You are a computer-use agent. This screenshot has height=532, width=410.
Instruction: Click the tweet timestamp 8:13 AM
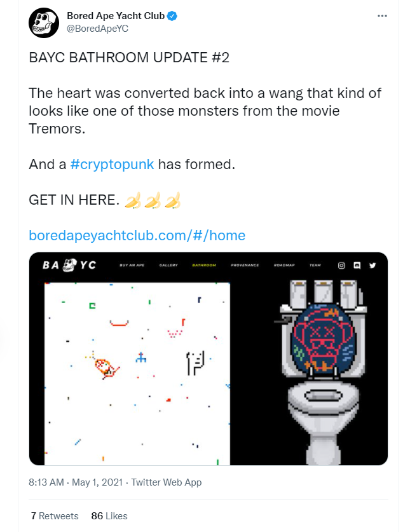point(46,482)
